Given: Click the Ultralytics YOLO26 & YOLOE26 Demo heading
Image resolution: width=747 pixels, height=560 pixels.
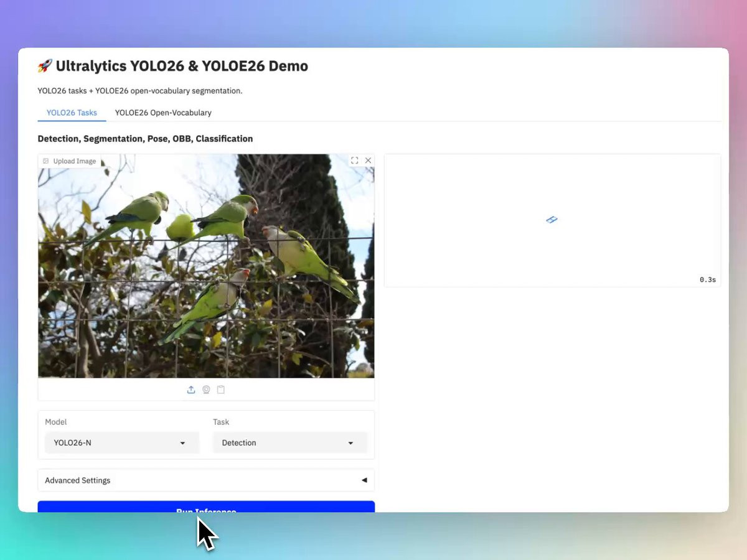Looking at the screenshot, I should pos(173,66).
